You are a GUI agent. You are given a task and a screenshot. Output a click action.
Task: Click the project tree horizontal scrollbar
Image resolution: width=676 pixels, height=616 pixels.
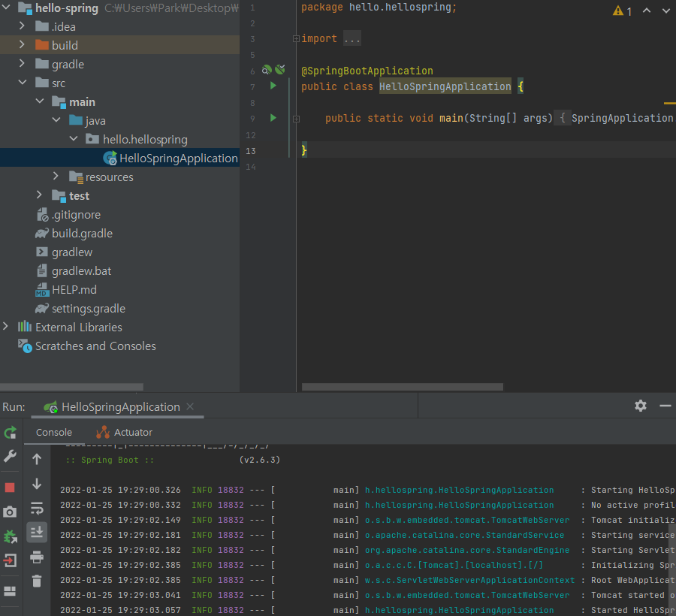tap(71, 387)
